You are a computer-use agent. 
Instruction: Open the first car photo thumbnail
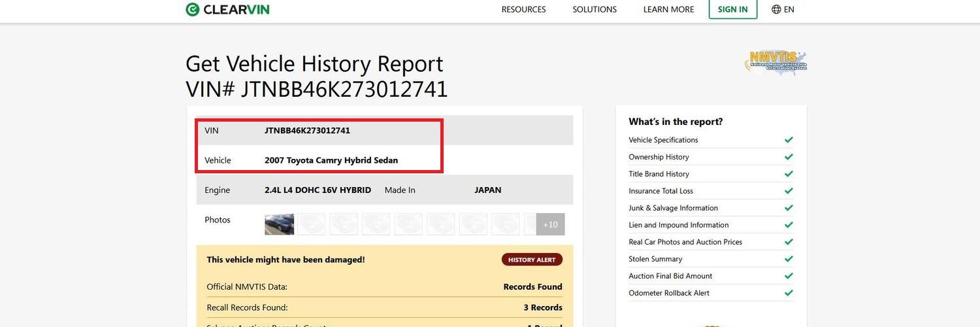click(x=280, y=224)
